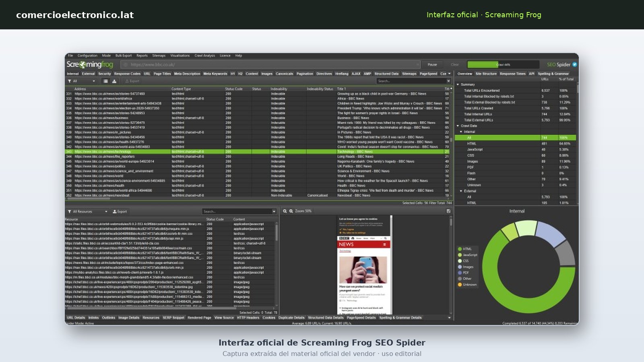Image resolution: width=644 pixels, height=362 pixels.
Task: Select the Total URLs Encountered row
Action: coord(515,90)
